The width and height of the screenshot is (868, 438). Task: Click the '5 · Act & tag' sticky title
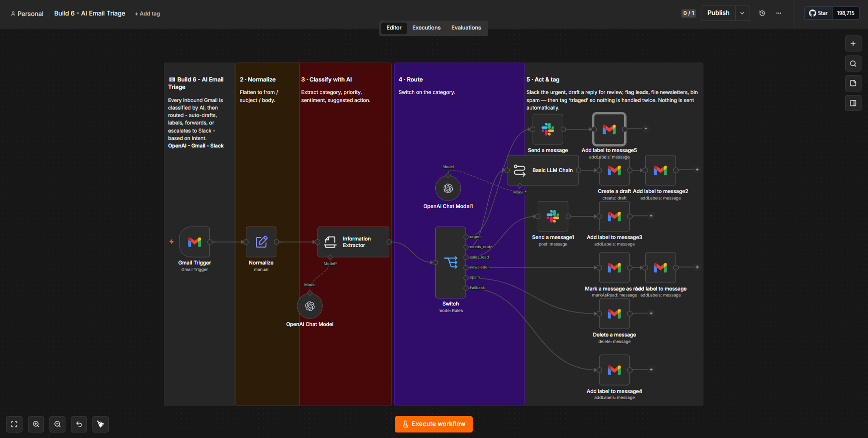coord(543,79)
